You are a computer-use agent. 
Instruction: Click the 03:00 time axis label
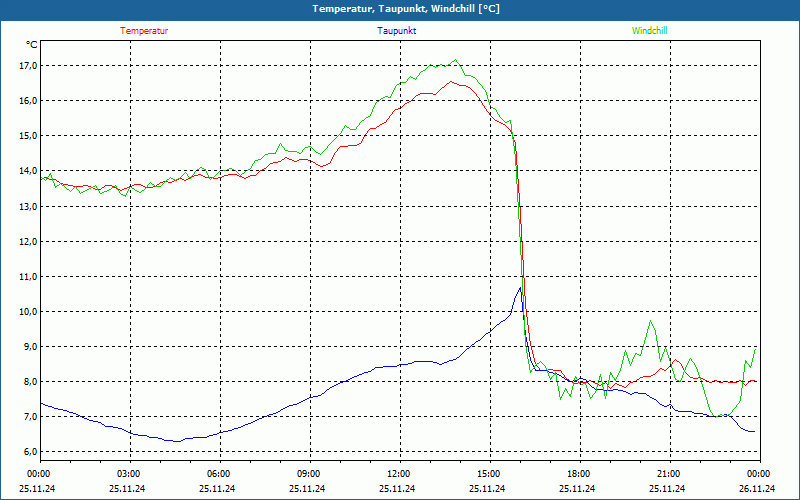click(x=129, y=474)
